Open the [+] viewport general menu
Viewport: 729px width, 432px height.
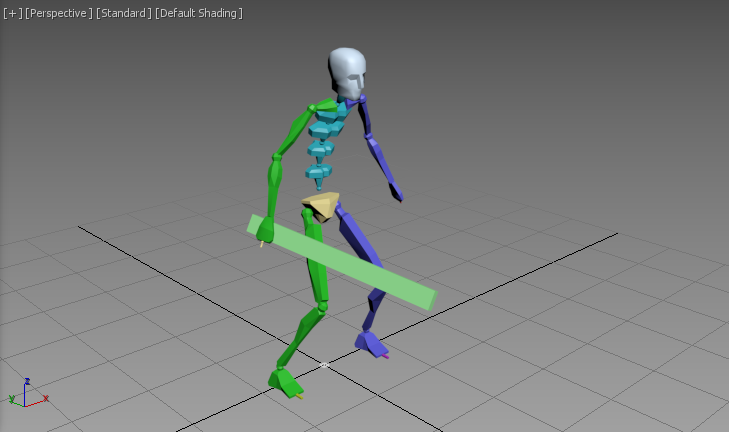(13, 13)
